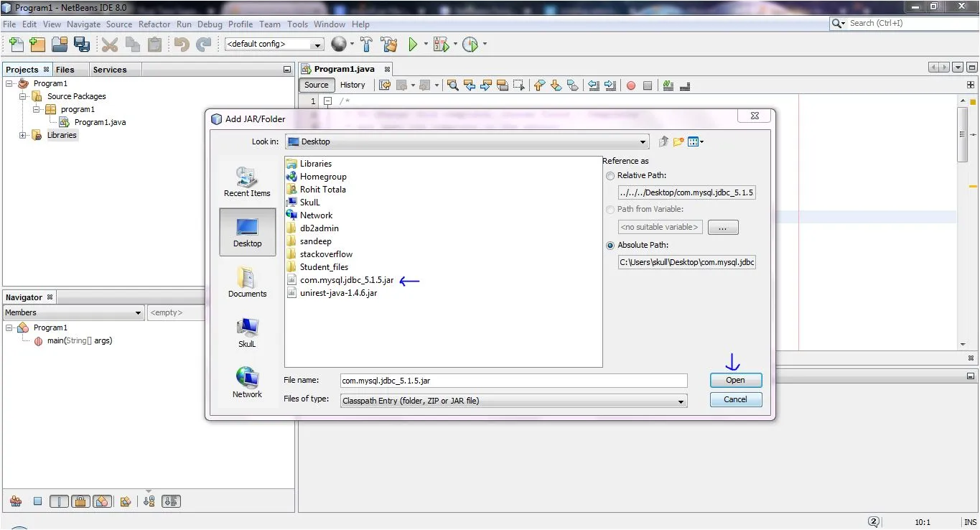This screenshot has width=980, height=530.
Task: Build project with the hammer icon
Action: [367, 45]
